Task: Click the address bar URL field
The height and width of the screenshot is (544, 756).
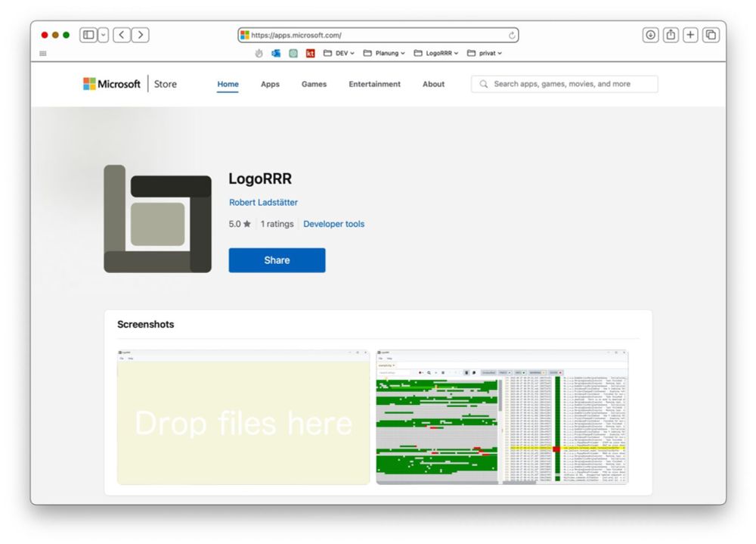Action: pos(378,36)
